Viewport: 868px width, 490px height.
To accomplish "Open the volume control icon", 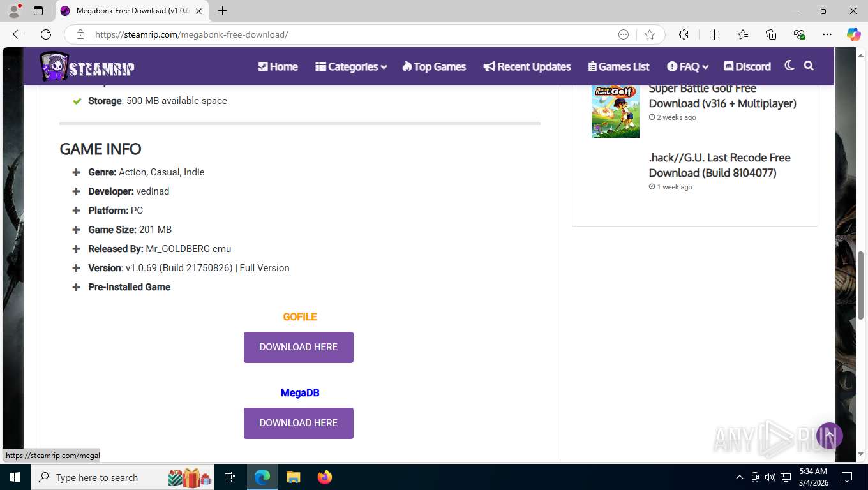I will pos(770,477).
